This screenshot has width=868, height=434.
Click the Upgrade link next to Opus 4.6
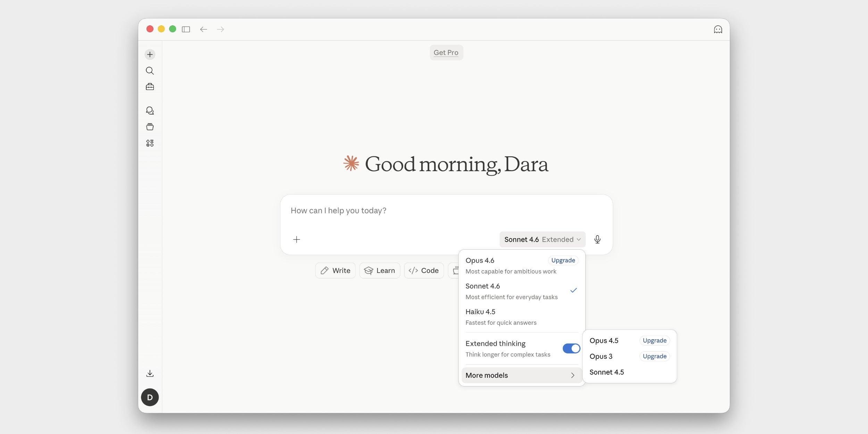(563, 260)
